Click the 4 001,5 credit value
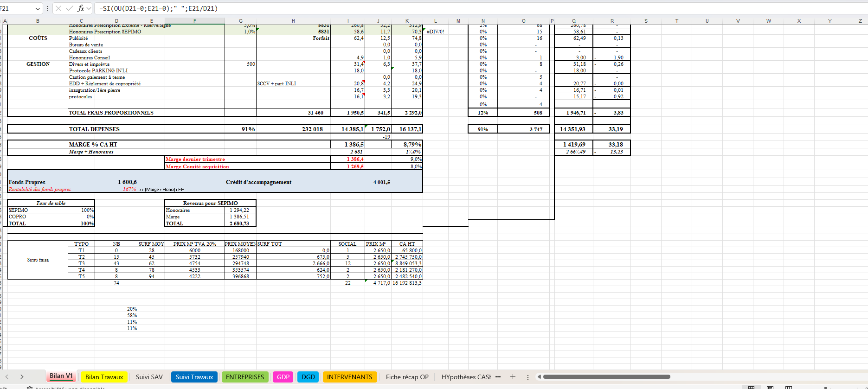Viewport: 868px width, 389px height. [381, 182]
